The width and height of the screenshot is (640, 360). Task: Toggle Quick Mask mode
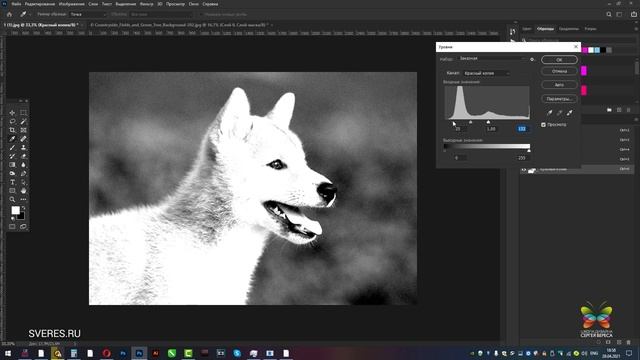[12, 227]
